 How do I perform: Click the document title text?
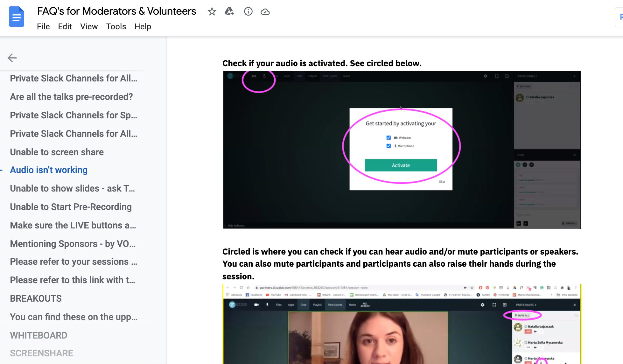tap(117, 11)
